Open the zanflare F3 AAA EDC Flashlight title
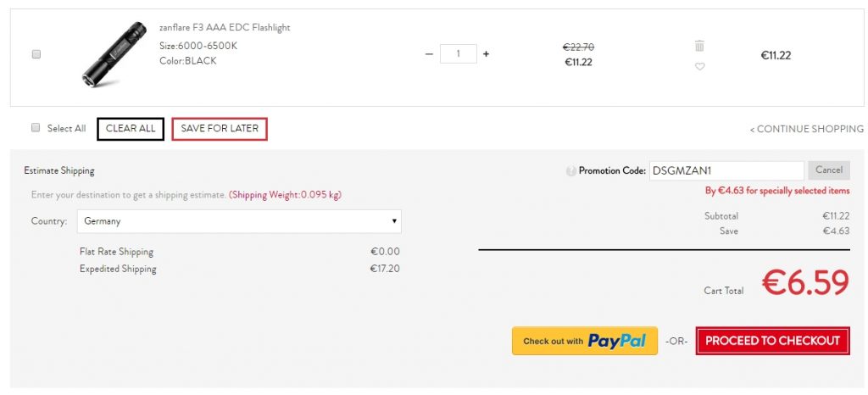868x395 pixels. [x=225, y=28]
